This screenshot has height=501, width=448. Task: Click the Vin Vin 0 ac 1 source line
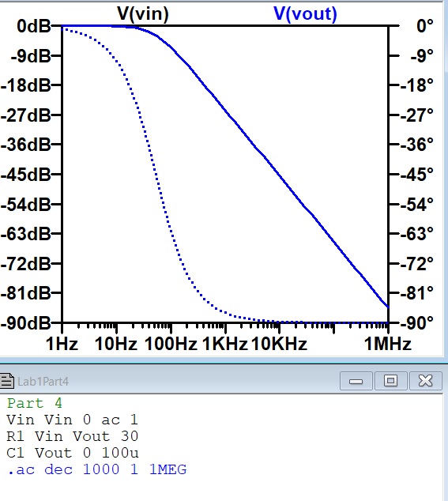click(72, 420)
